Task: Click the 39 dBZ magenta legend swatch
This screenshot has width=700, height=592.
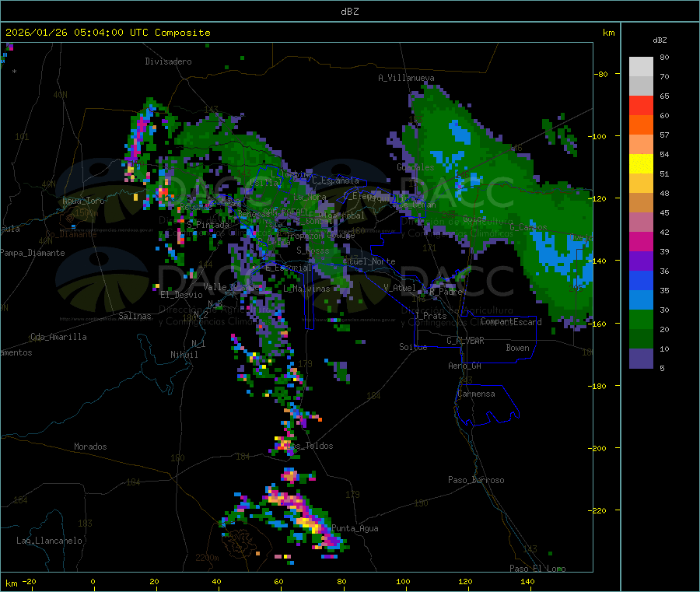Action: pyautogui.click(x=641, y=241)
